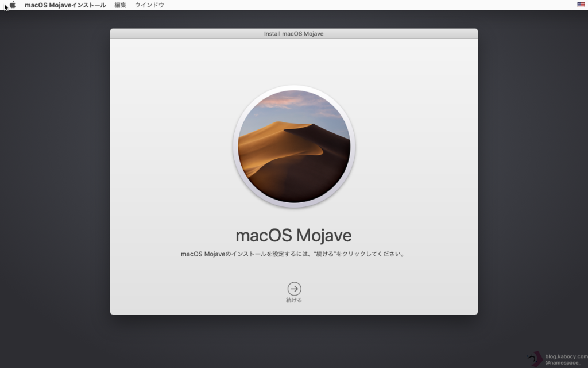
Task: Click the quoted 続ける word in the instructions
Action: 324,254
